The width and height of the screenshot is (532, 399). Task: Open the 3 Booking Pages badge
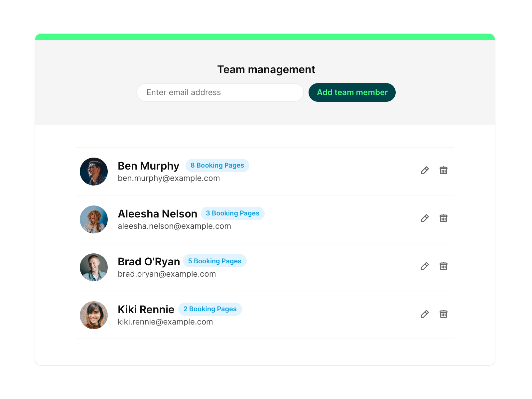233,213
